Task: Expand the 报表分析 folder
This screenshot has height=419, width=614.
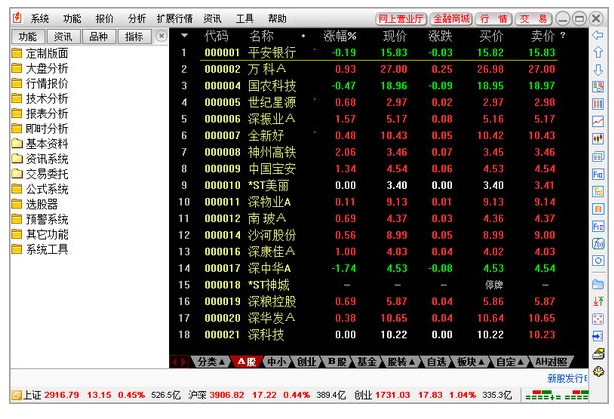Action: (40, 114)
